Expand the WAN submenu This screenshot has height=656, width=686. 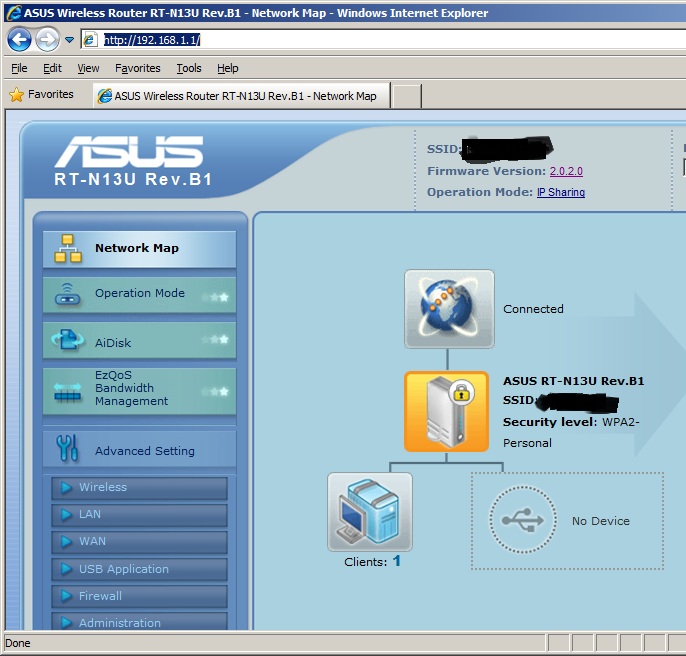(139, 542)
